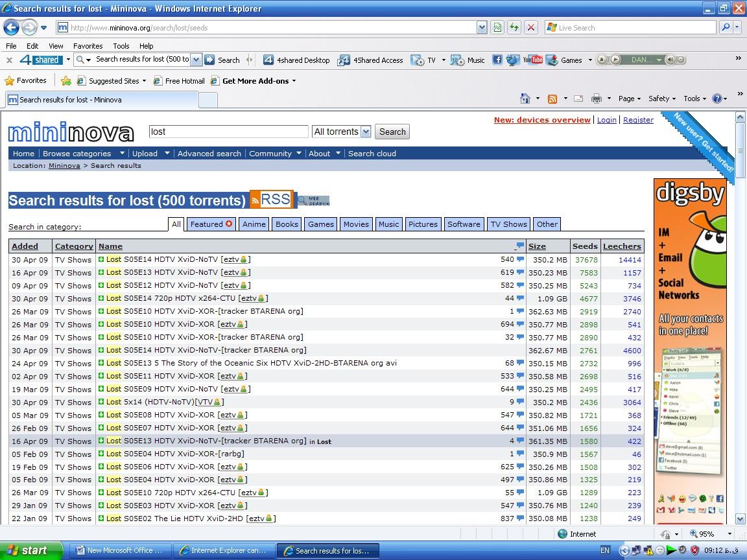
Task: Select the Movies category tab
Action: pos(356,224)
